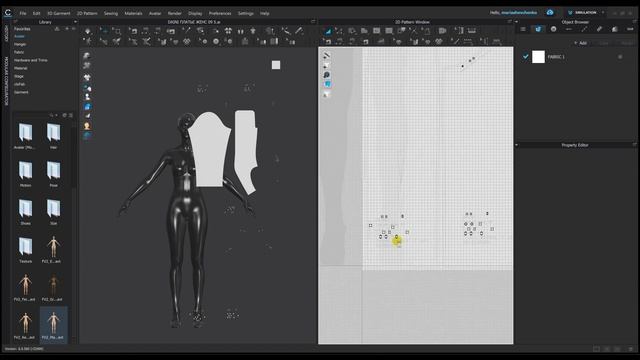Undock the Object Browser with its header icon
Image resolution: width=640 pixels, height=360 pixels.
pos(634,22)
